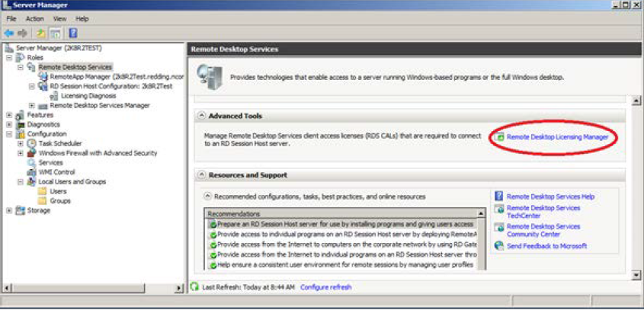Click the Storage node icon

pos(21,211)
